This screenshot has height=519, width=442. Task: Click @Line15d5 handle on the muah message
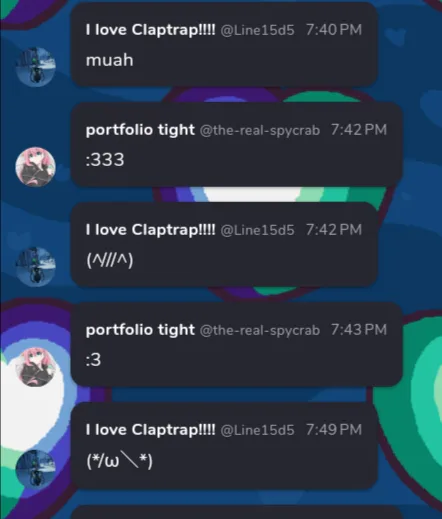[x=257, y=30]
